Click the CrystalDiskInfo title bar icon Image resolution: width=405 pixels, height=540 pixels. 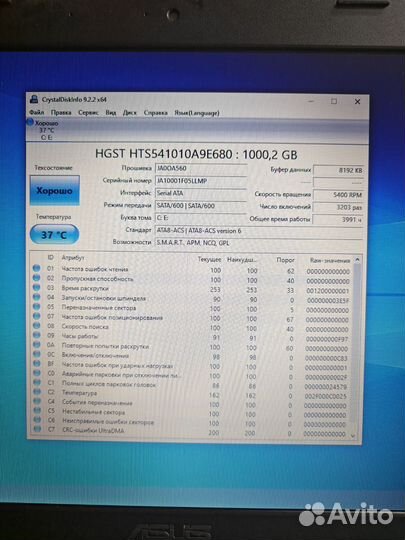coord(34,100)
